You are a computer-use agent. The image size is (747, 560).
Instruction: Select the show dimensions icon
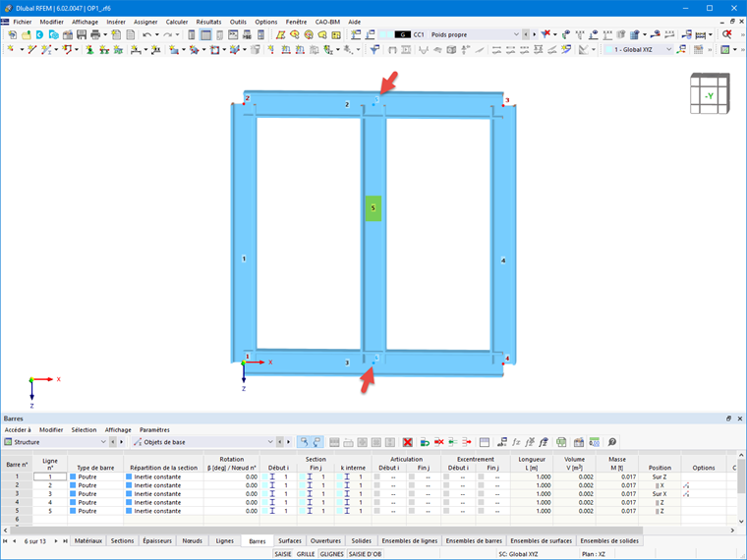click(x=700, y=34)
